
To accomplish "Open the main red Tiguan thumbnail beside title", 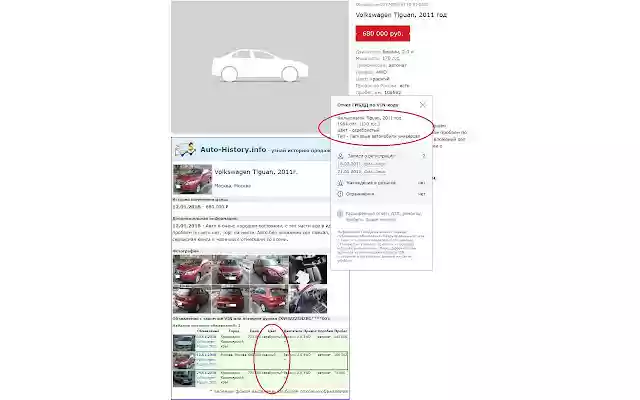I will 192,179.
